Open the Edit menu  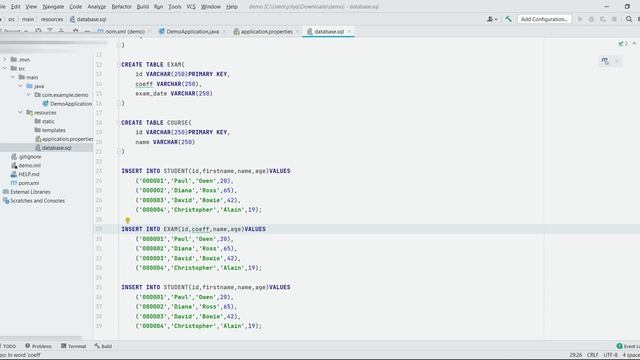point(16,7)
